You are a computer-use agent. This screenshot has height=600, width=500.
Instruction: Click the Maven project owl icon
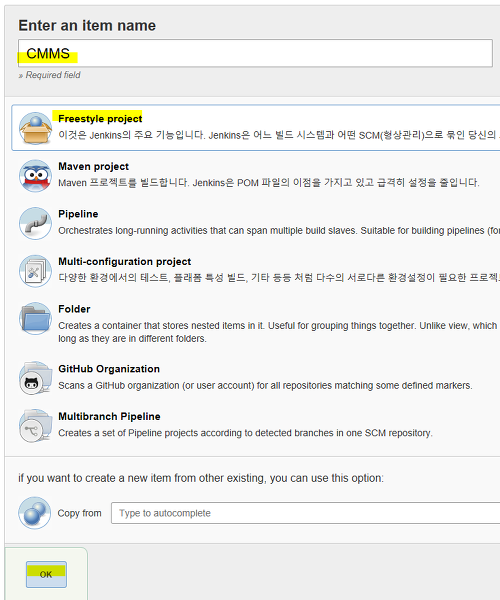coord(35,176)
